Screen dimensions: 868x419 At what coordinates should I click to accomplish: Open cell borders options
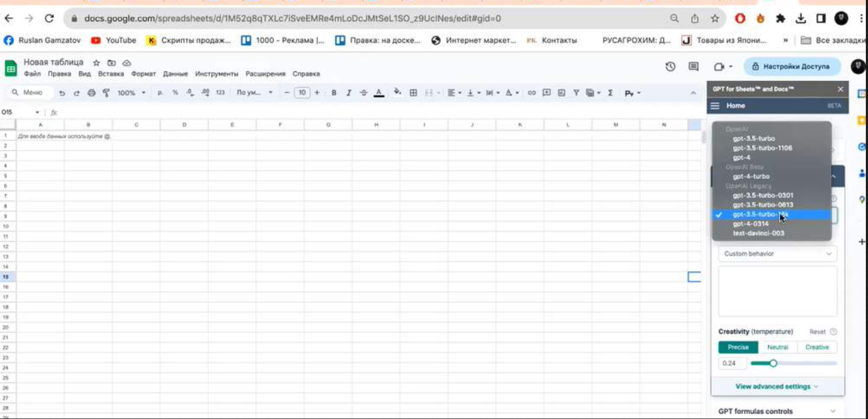pyautogui.click(x=413, y=93)
